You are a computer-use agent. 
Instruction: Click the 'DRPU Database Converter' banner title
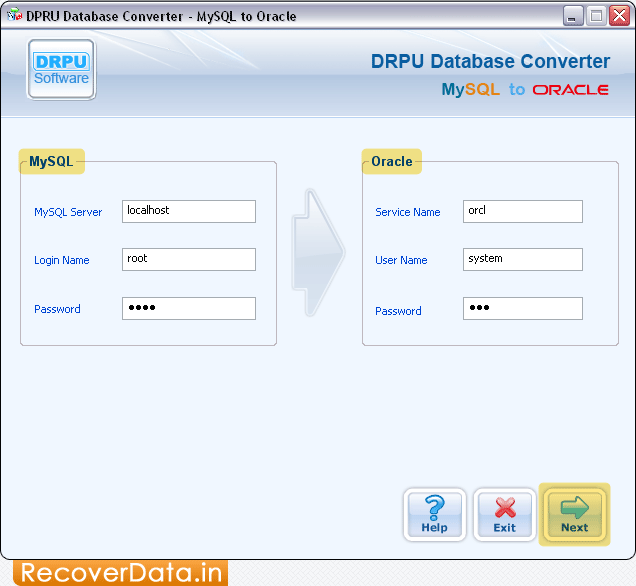point(490,62)
